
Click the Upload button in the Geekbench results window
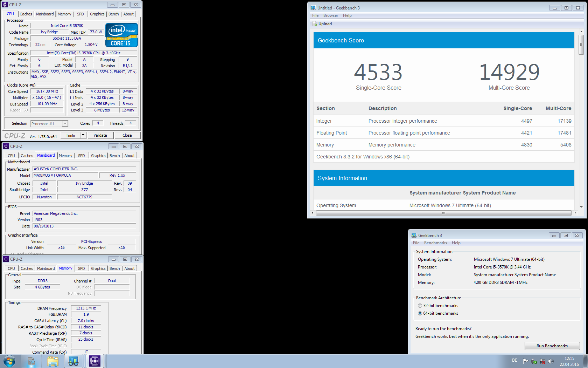[x=322, y=24]
